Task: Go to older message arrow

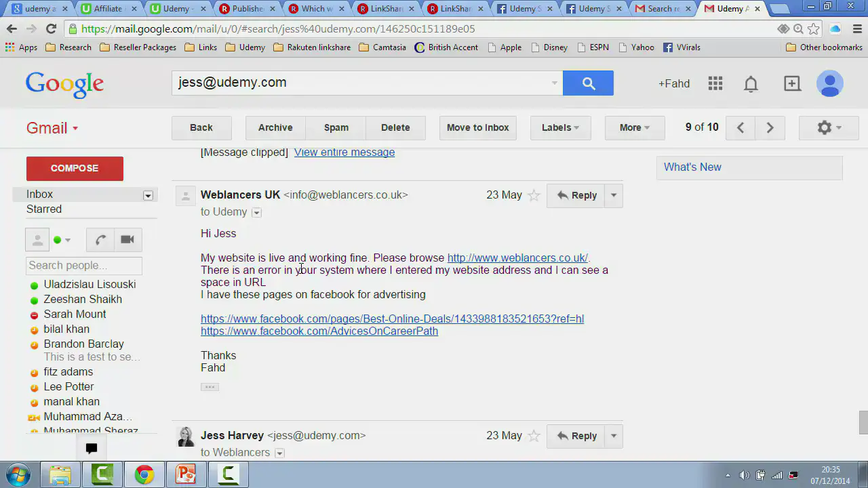Action: (770, 127)
